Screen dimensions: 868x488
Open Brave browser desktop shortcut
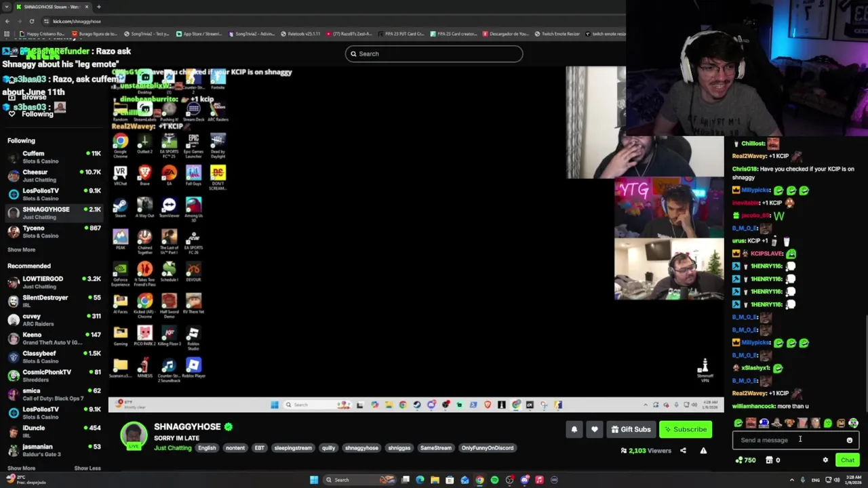(x=144, y=176)
